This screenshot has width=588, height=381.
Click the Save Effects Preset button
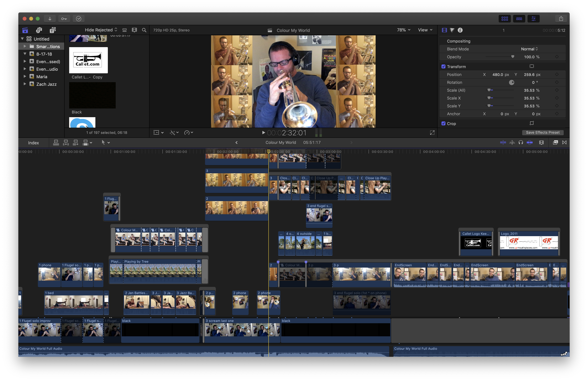543,133
